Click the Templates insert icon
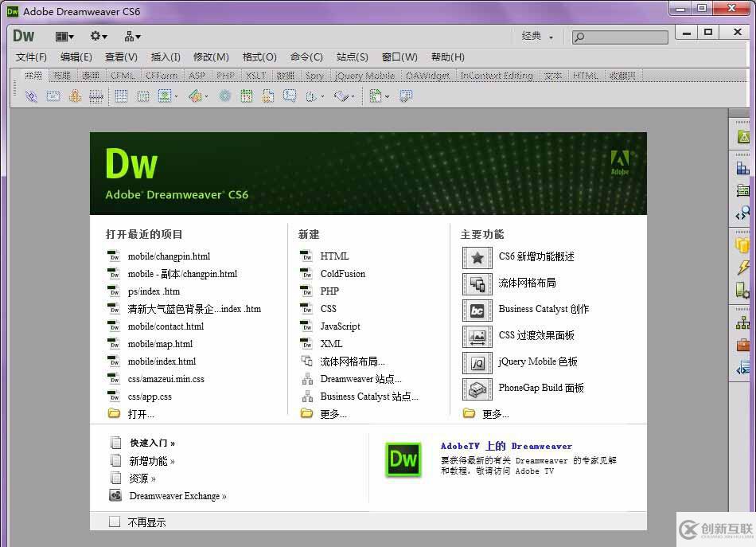The image size is (756, 547). (376, 96)
